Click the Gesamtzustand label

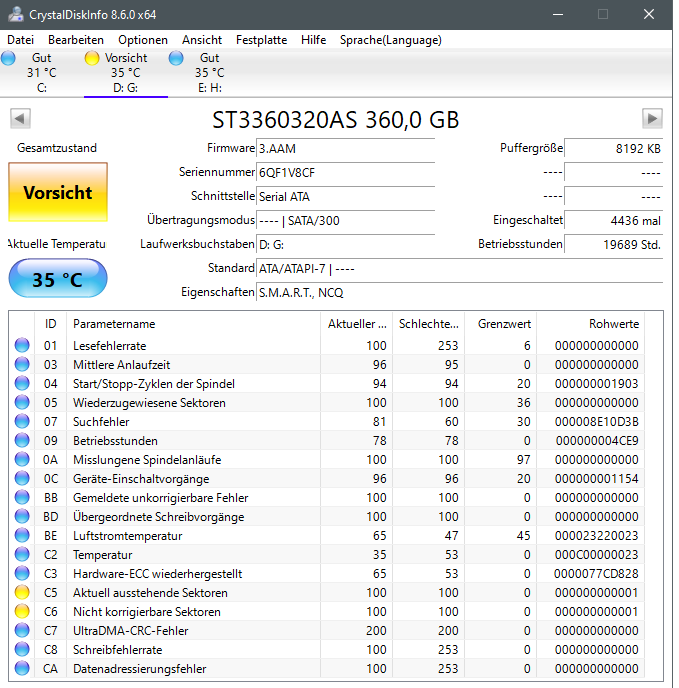point(57,148)
